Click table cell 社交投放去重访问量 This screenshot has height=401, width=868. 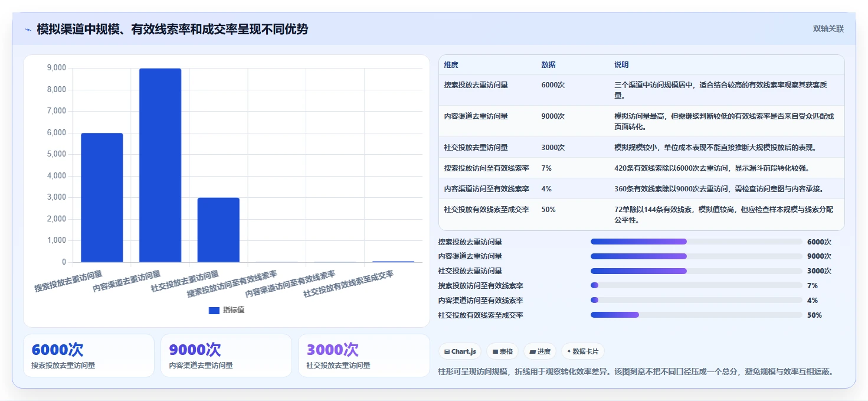click(x=476, y=148)
